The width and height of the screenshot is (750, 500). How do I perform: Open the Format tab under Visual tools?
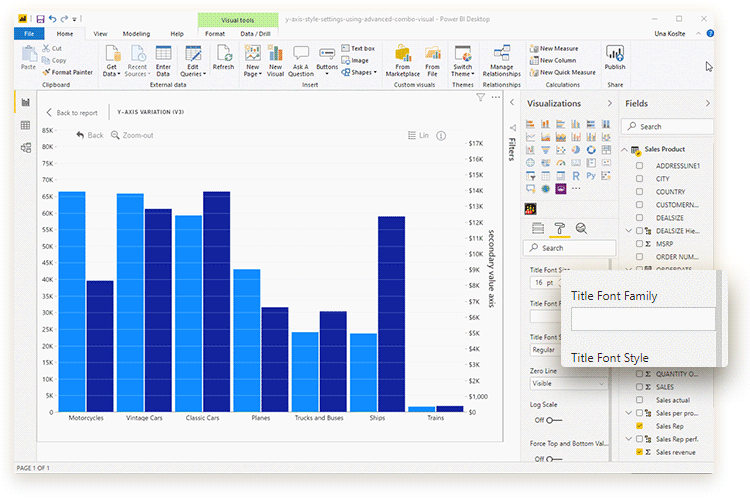[x=215, y=33]
